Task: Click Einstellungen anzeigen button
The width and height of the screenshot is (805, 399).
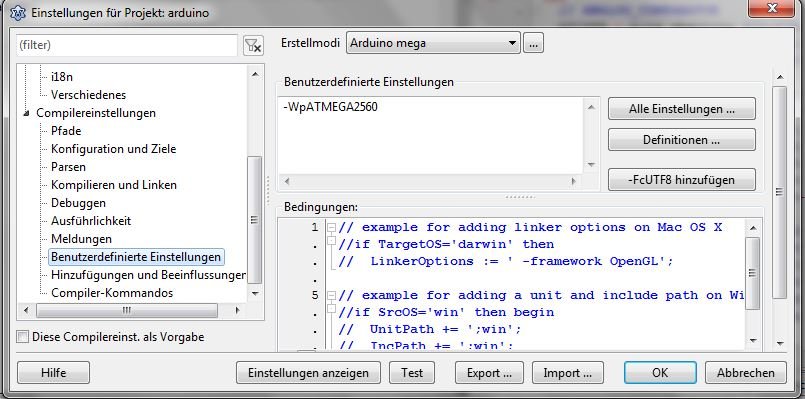Action: coord(308,373)
